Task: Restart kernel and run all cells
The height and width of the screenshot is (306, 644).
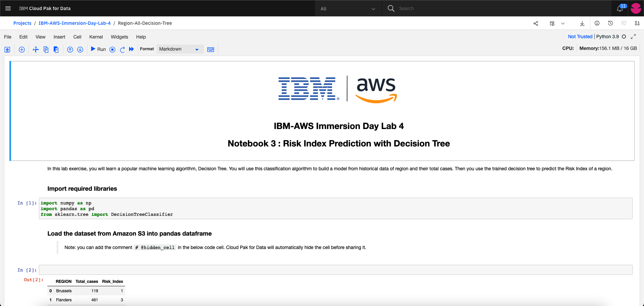Action: pyautogui.click(x=131, y=49)
